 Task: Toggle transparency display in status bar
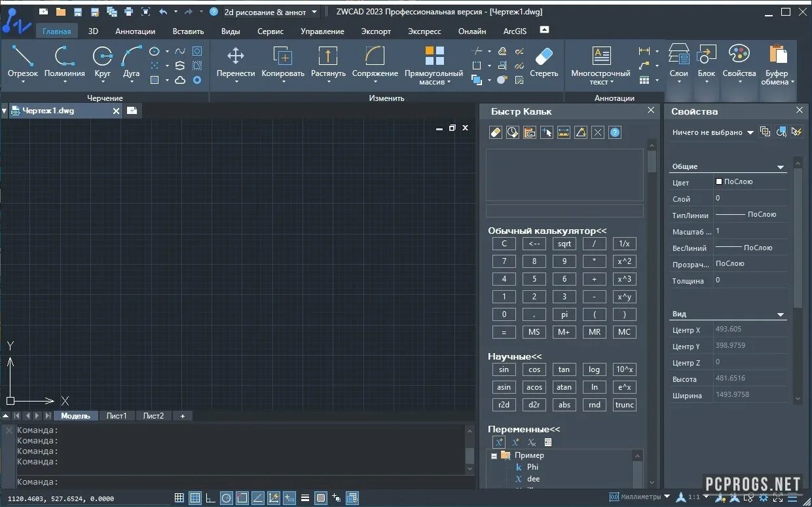(x=320, y=498)
